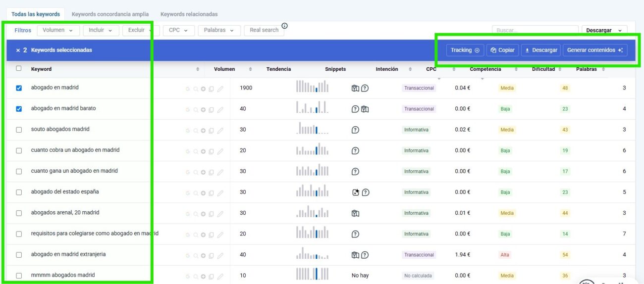This screenshot has width=644, height=284.
Task: Switch to Todas las keywords tab
Action: (x=36, y=14)
